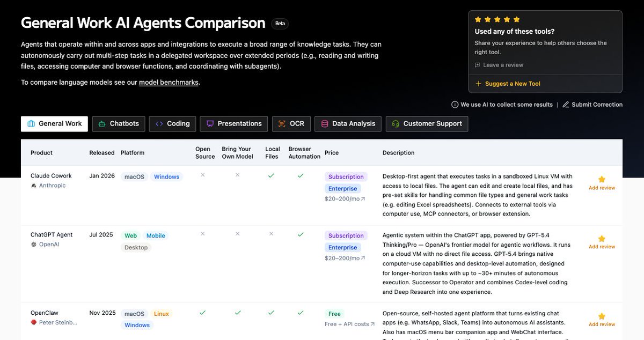644x340 pixels.
Task: Click the Anthropic vendor logo
Action: (x=34, y=186)
